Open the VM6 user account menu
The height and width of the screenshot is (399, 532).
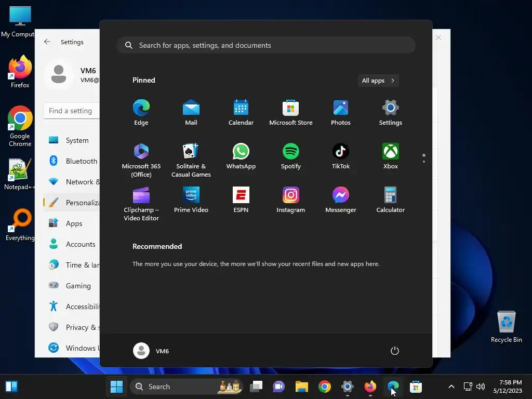tap(151, 351)
